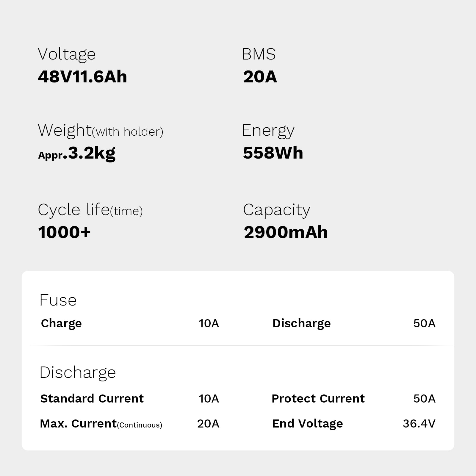Select the Max. Current (Continuous) label

coord(101,424)
